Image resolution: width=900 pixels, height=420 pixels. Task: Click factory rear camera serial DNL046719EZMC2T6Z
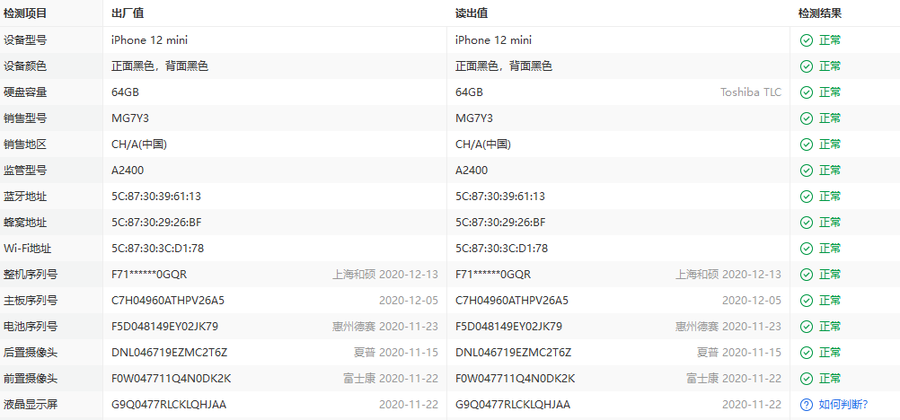[x=169, y=352]
